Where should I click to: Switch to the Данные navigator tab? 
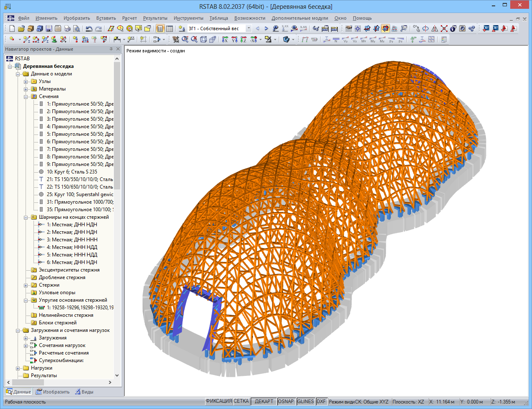coord(18,392)
